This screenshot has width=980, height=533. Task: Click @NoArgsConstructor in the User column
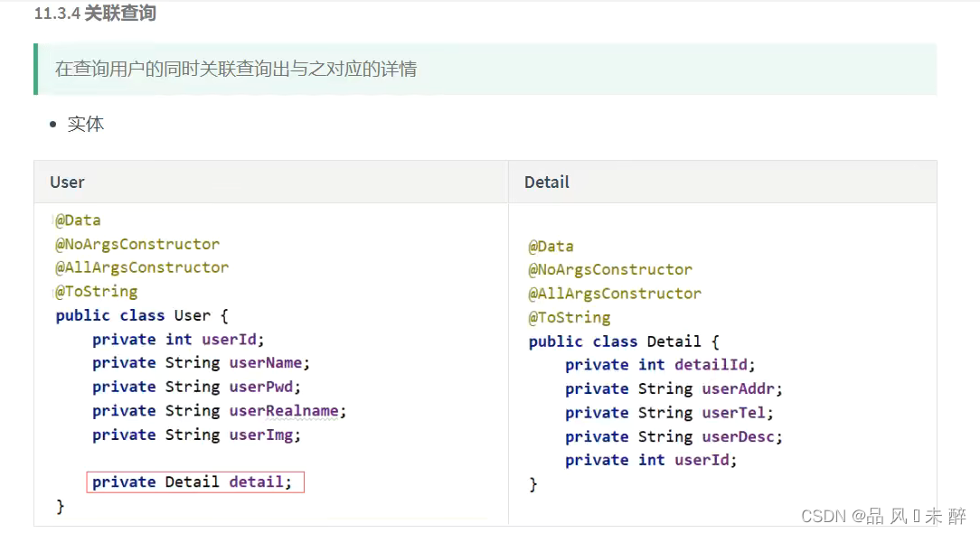(x=137, y=244)
